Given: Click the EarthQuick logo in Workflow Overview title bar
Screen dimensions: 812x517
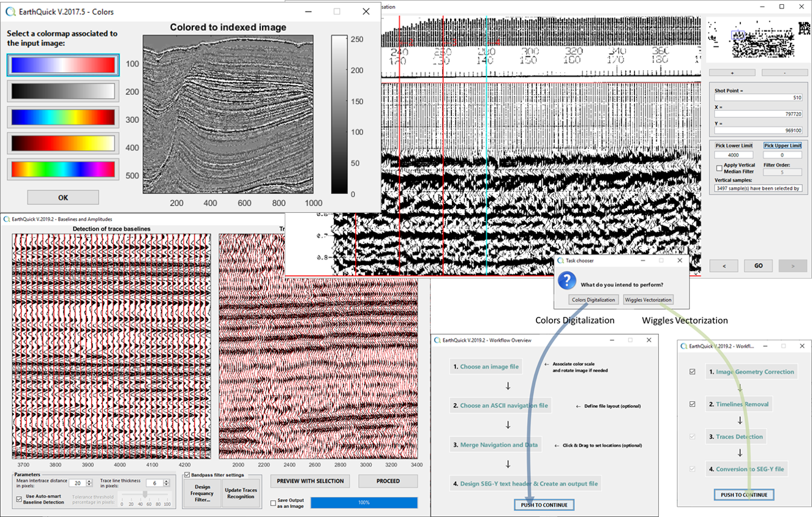Looking at the screenshot, I should 437,340.
